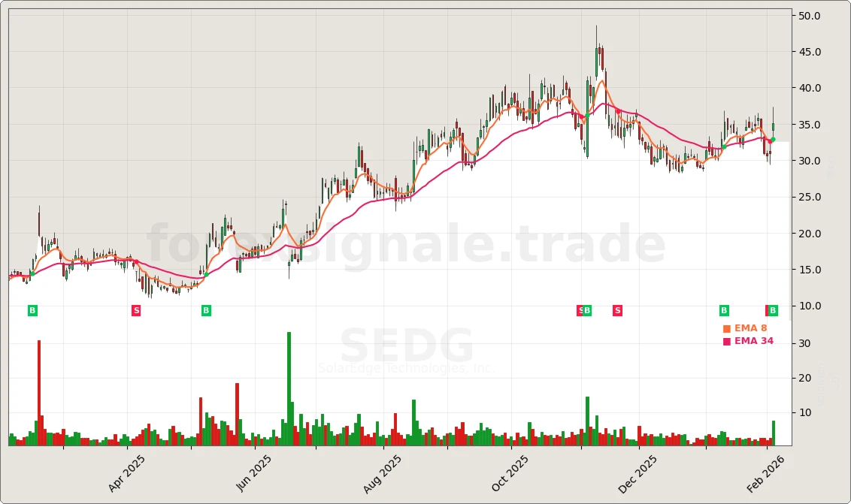Click the green B marker near late January

[723, 309]
